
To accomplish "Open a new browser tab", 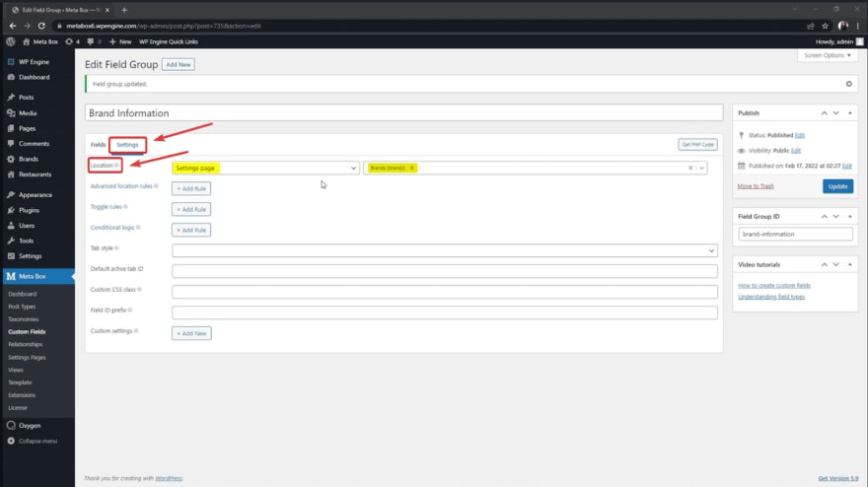I will pyautogui.click(x=124, y=10).
